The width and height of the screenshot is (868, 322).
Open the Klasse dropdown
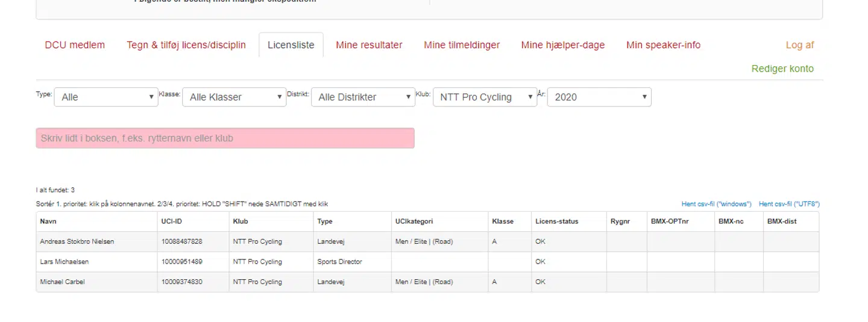[234, 97]
